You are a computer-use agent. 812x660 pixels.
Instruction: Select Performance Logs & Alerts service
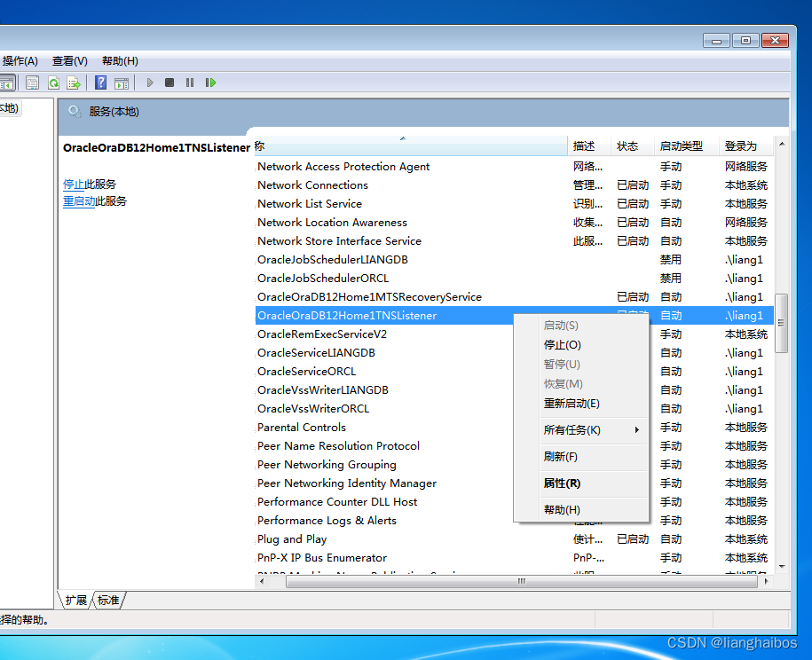(x=327, y=521)
